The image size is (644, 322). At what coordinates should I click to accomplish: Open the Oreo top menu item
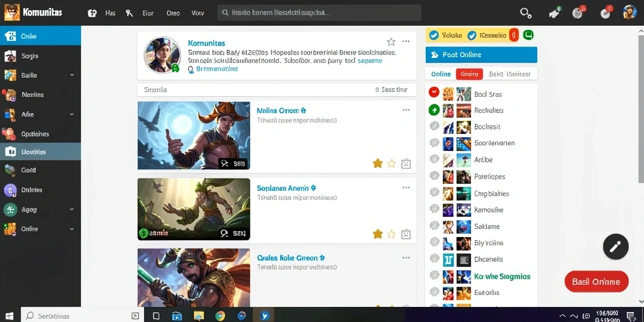(173, 13)
